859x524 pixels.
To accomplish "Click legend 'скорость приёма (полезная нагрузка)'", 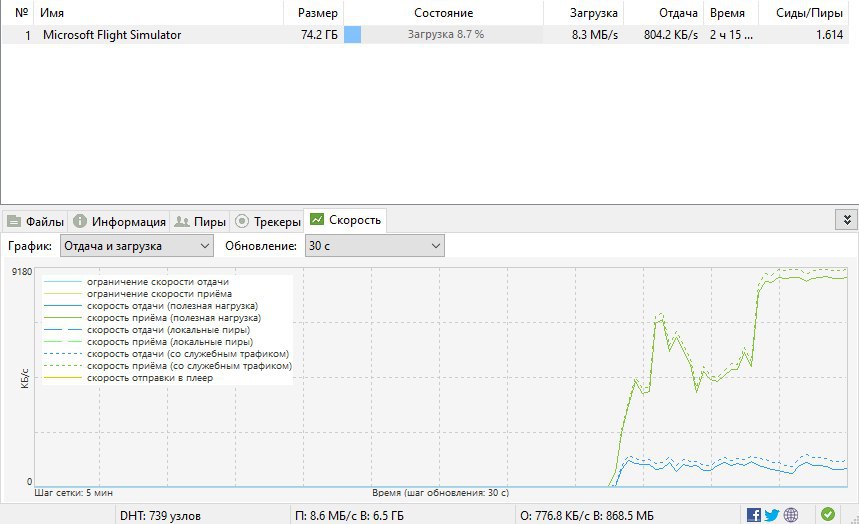I will (174, 318).
